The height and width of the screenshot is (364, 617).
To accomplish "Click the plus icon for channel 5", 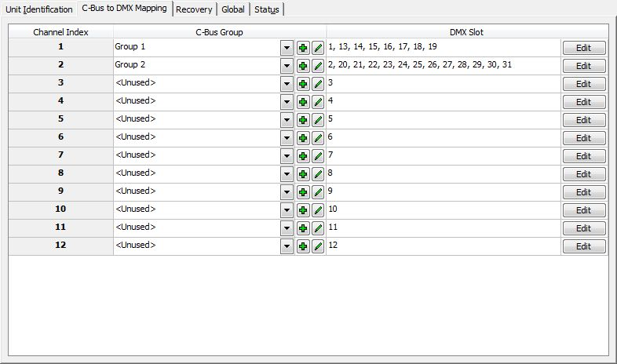I will [303, 120].
